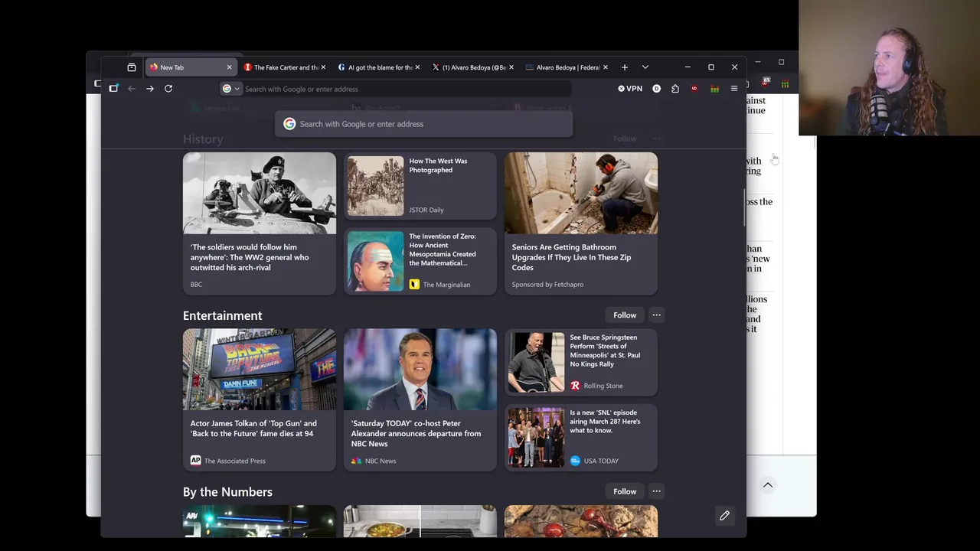Viewport: 980px width, 551px height.
Task: Open Entertainment section more options menu
Action: tap(656, 315)
